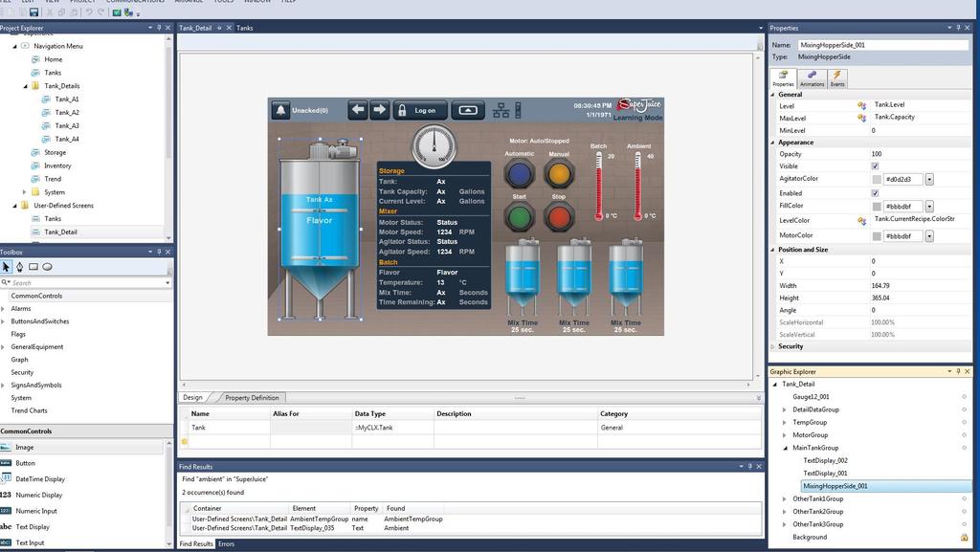980x552 pixels.
Task: Switch to the Property Definition tab
Action: click(x=252, y=398)
